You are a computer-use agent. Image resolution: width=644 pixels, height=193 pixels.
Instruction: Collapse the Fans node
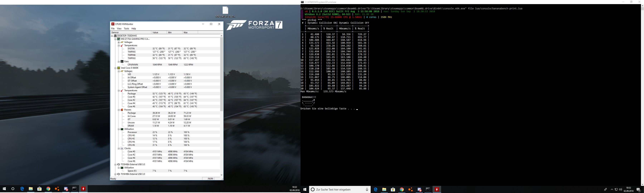119,61
